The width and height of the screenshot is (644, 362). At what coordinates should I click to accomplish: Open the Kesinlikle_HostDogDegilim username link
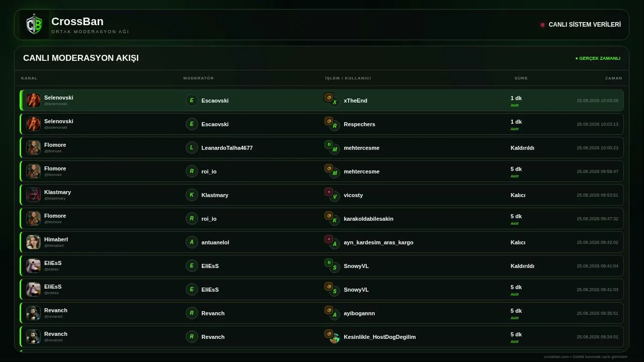pyautogui.click(x=380, y=337)
